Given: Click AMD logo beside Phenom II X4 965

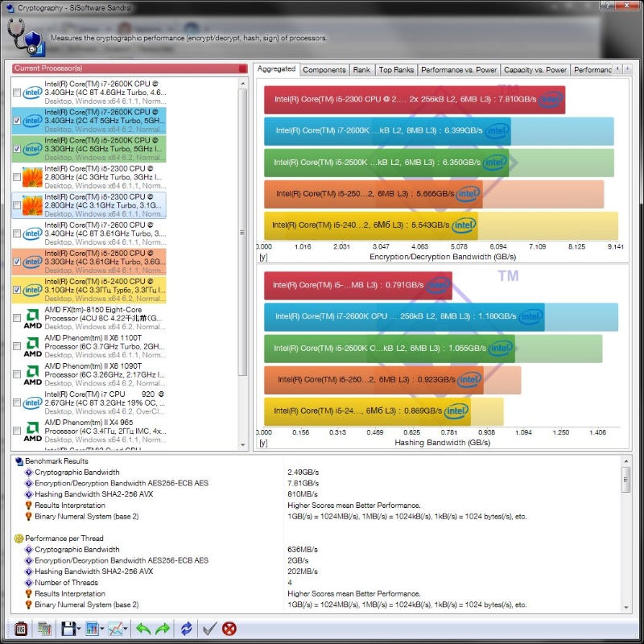Looking at the screenshot, I should pyautogui.click(x=33, y=431).
